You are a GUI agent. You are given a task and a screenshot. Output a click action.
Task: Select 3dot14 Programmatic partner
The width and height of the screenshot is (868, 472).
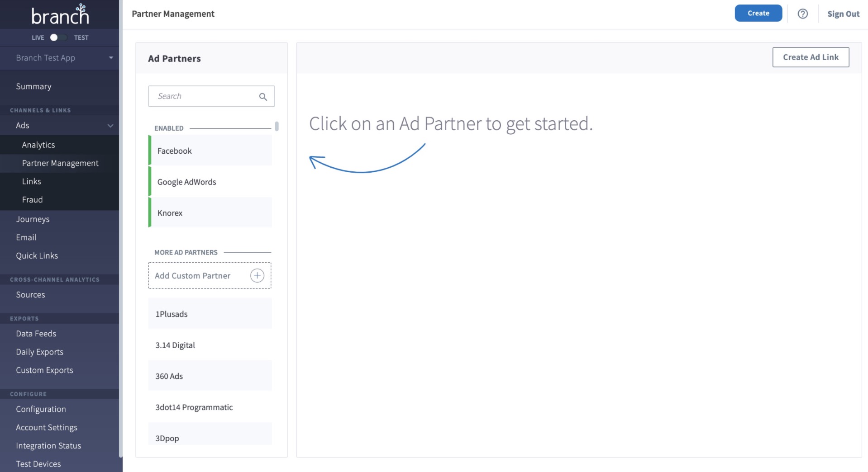coord(210,407)
